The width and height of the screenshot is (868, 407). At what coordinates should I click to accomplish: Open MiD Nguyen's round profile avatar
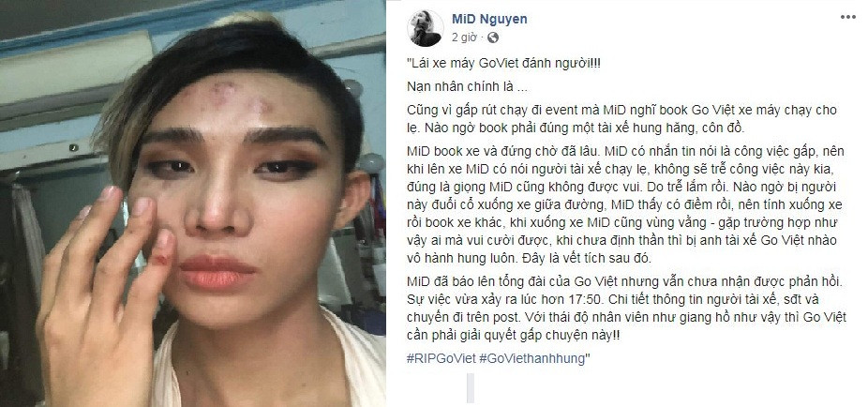(x=426, y=28)
